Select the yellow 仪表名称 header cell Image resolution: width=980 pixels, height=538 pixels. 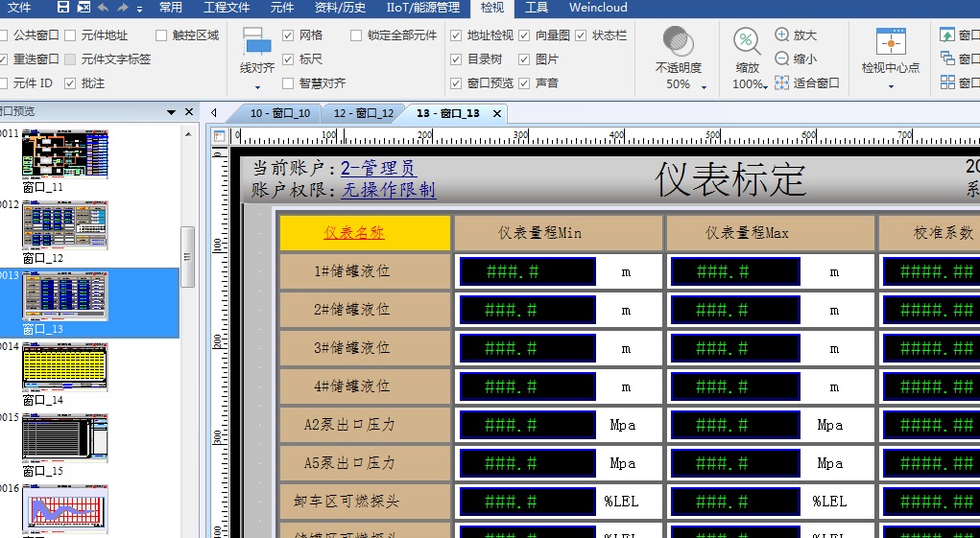[365, 233]
